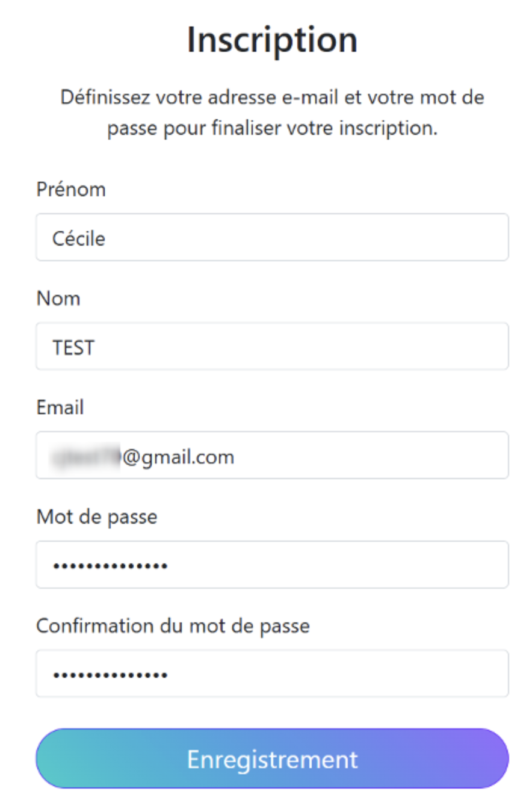Click the Nom field label
Screen dimensions: 532x803
click(x=58, y=299)
